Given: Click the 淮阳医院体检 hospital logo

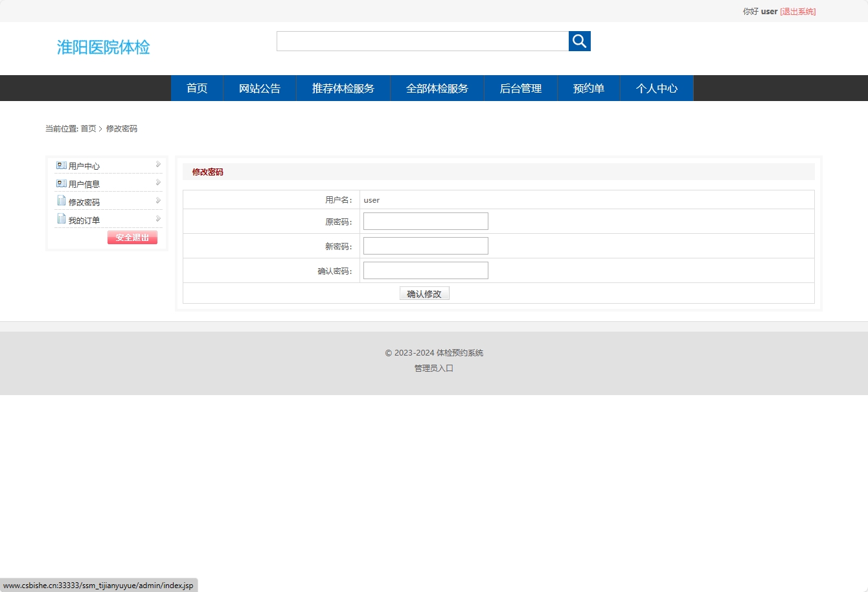Looking at the screenshot, I should [x=104, y=47].
